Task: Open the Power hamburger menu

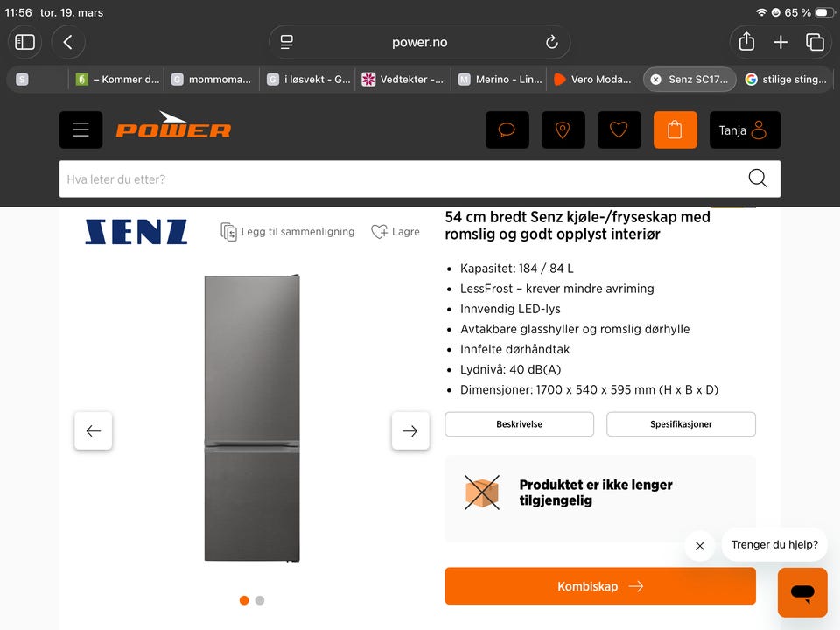Action: click(x=80, y=129)
